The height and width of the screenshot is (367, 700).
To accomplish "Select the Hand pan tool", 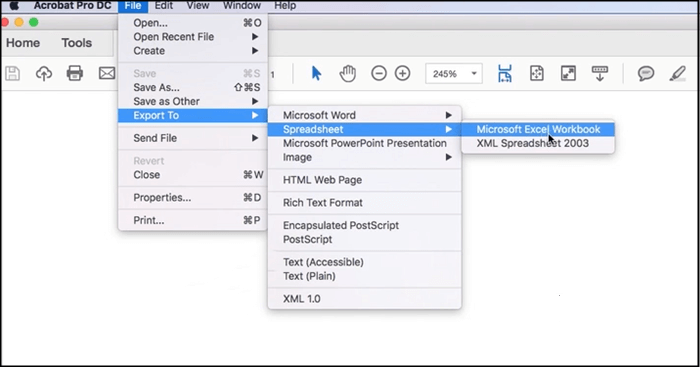I will pyautogui.click(x=347, y=73).
